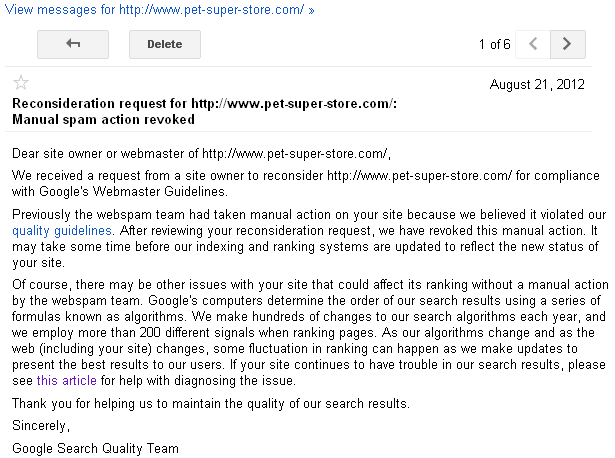Open View messages for pet-super-store.com link
The image size is (615, 458).
(x=159, y=10)
